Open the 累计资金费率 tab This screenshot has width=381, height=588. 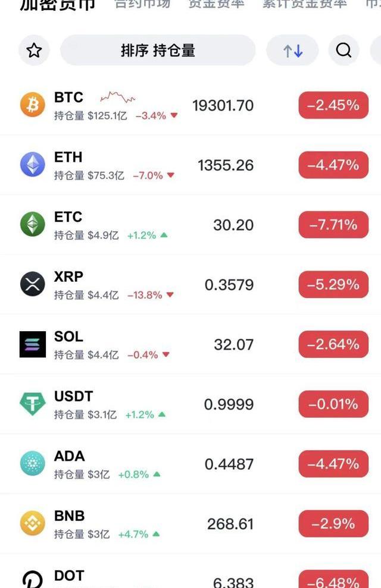pyautogui.click(x=304, y=4)
